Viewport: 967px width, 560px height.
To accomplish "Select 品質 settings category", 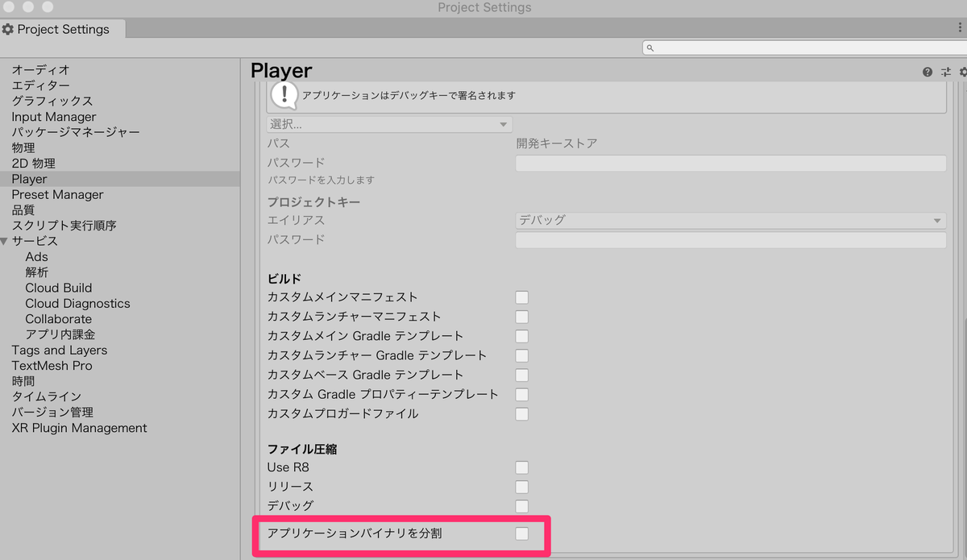I will [x=23, y=210].
